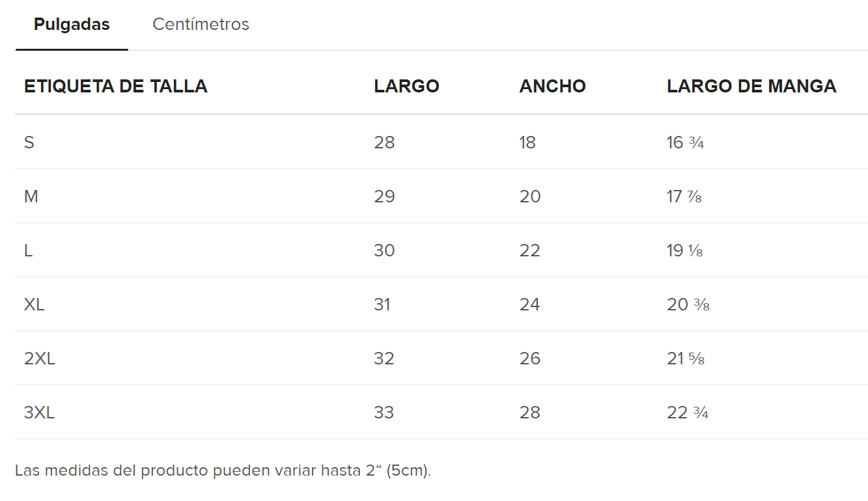Click the ANCHO column header
The image size is (868, 501).
coord(552,86)
